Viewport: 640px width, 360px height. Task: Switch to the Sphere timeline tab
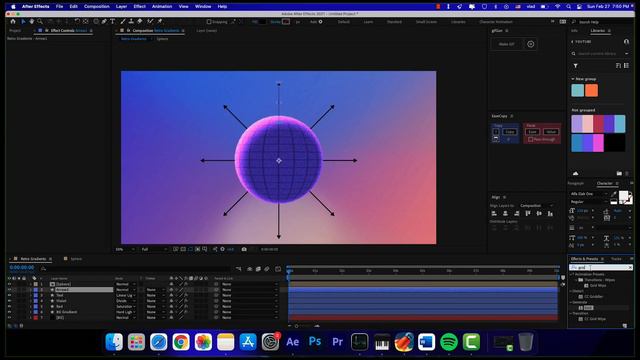[x=76, y=259]
